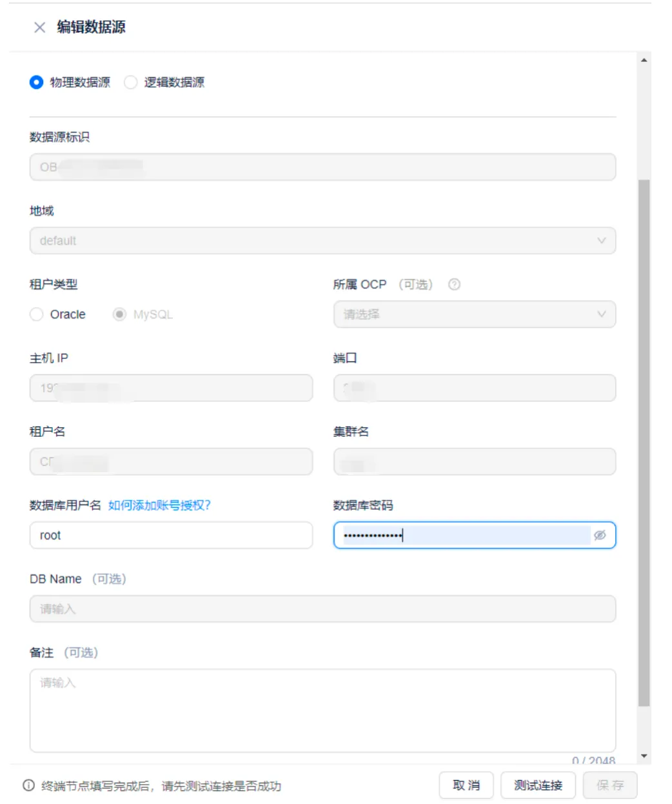Click into the 数据库密码 field
The width and height of the screenshot is (672, 804).
click(464, 535)
